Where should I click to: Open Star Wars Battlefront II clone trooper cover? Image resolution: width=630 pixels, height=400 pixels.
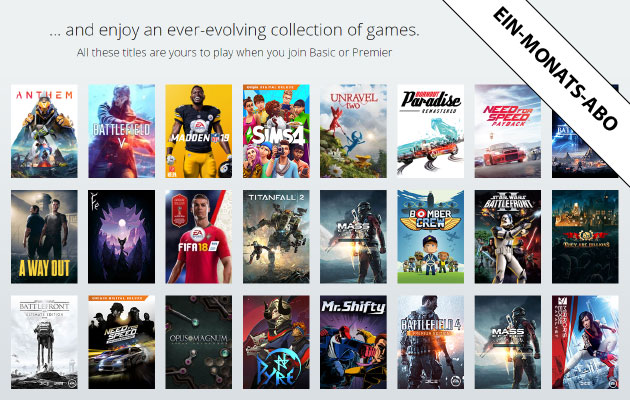508,237
